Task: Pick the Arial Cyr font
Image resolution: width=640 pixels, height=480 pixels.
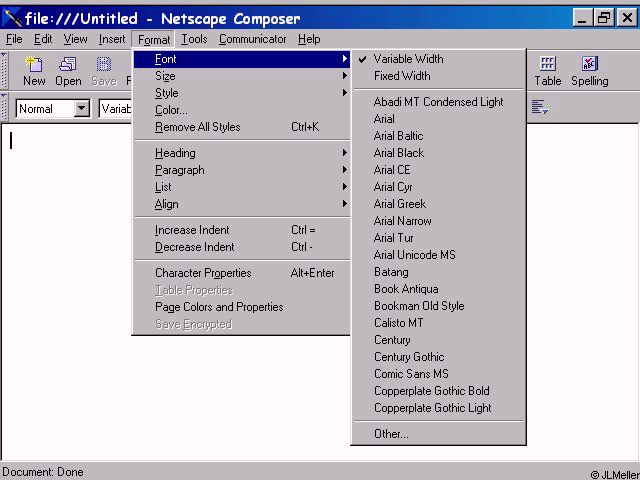Action: (438, 187)
